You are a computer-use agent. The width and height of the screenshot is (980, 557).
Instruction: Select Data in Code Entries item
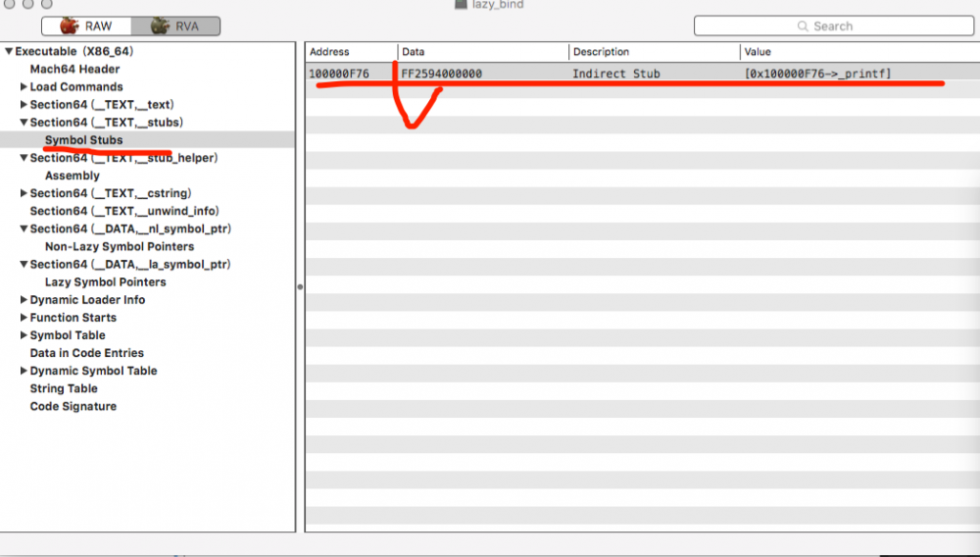click(x=87, y=353)
